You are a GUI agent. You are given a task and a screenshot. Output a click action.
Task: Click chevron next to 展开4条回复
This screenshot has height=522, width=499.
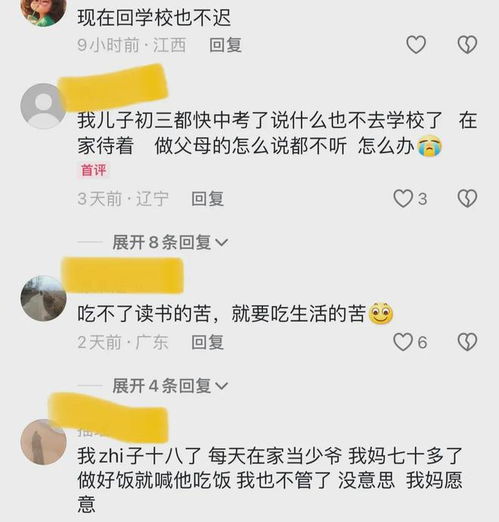point(222,386)
